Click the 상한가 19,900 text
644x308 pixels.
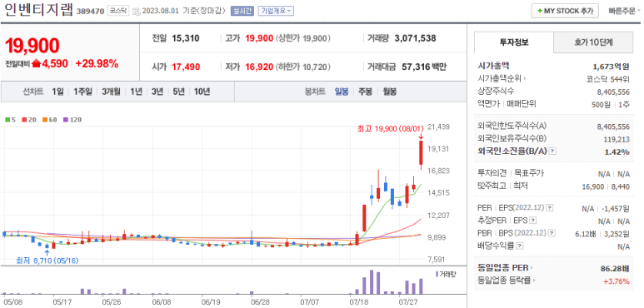pos(303,38)
